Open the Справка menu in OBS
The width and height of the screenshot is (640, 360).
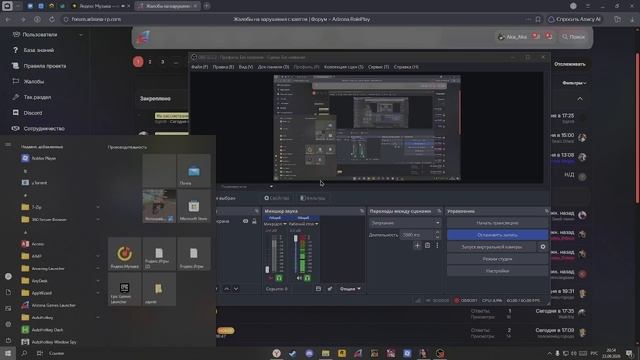click(406, 67)
